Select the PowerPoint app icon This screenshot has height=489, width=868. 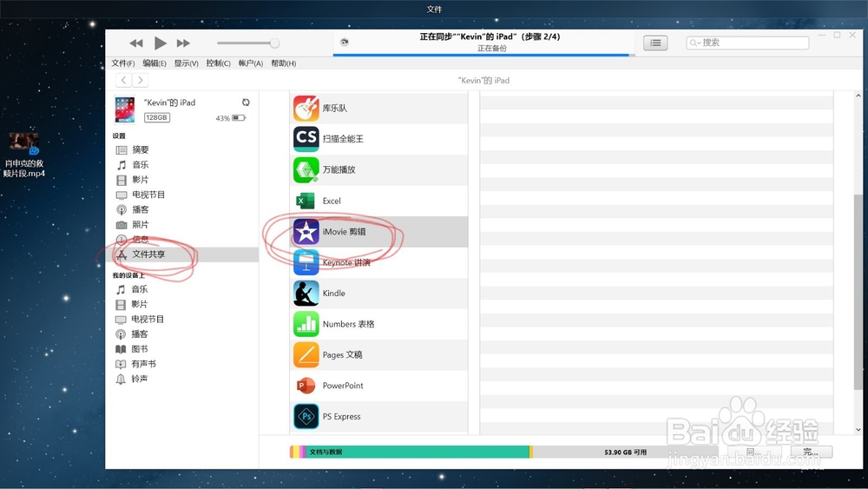click(306, 386)
